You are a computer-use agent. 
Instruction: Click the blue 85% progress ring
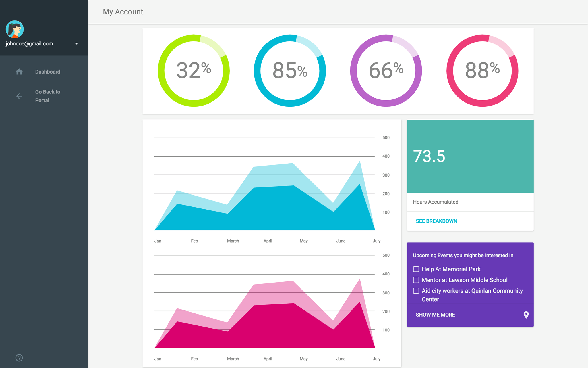pos(290,71)
